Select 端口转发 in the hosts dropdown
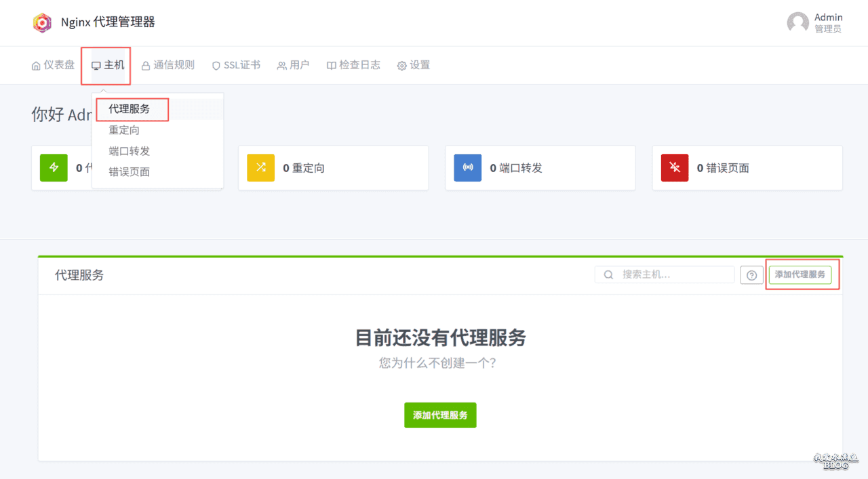The image size is (868, 479). [x=129, y=151]
